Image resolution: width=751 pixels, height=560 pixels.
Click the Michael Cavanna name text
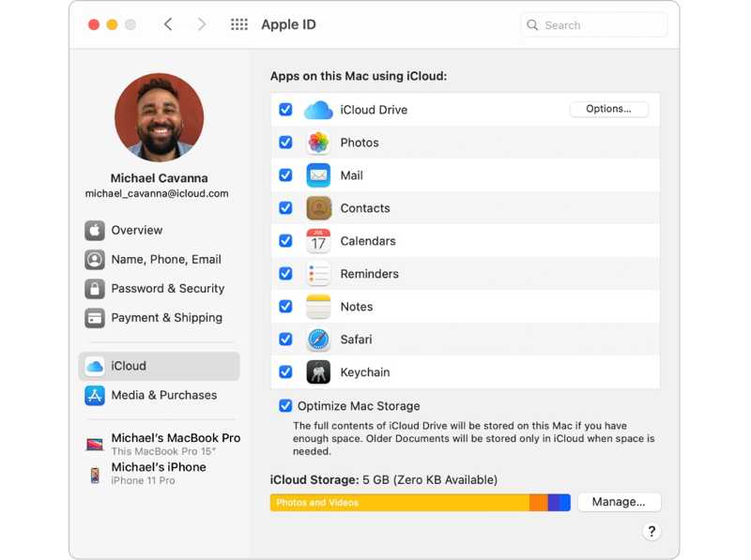click(159, 178)
